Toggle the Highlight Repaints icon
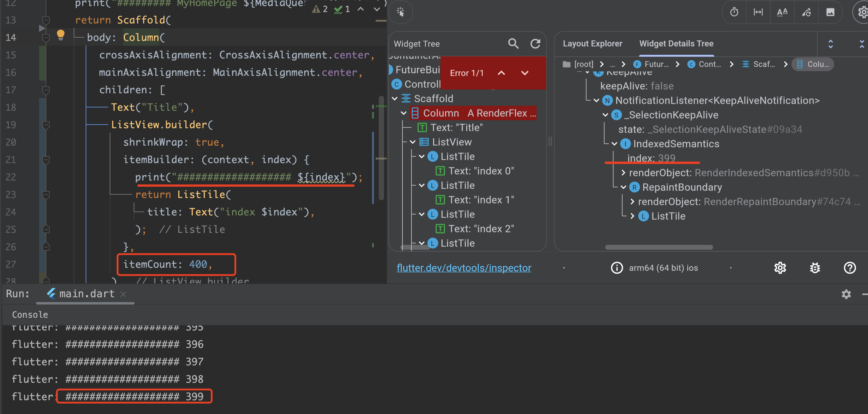Image resolution: width=868 pixels, height=414 pixels. point(806,12)
